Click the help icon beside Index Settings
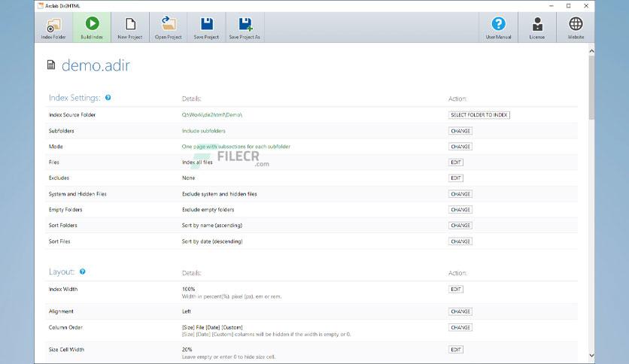Image resolution: width=629 pixels, height=364 pixels. tap(108, 98)
